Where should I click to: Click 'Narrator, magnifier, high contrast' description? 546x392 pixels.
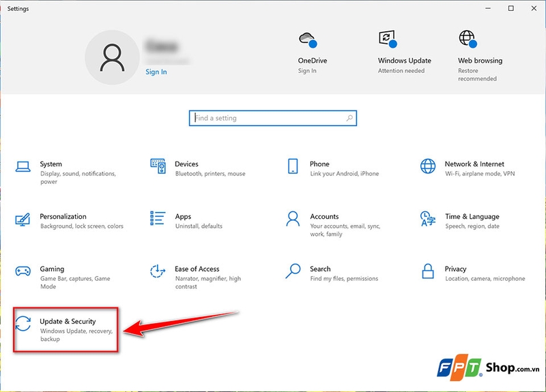(x=208, y=283)
